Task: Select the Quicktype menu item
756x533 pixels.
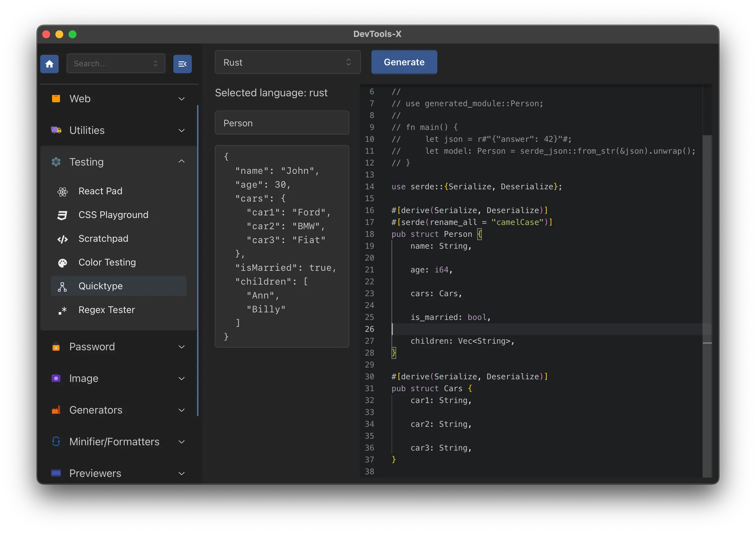Action: point(119,286)
